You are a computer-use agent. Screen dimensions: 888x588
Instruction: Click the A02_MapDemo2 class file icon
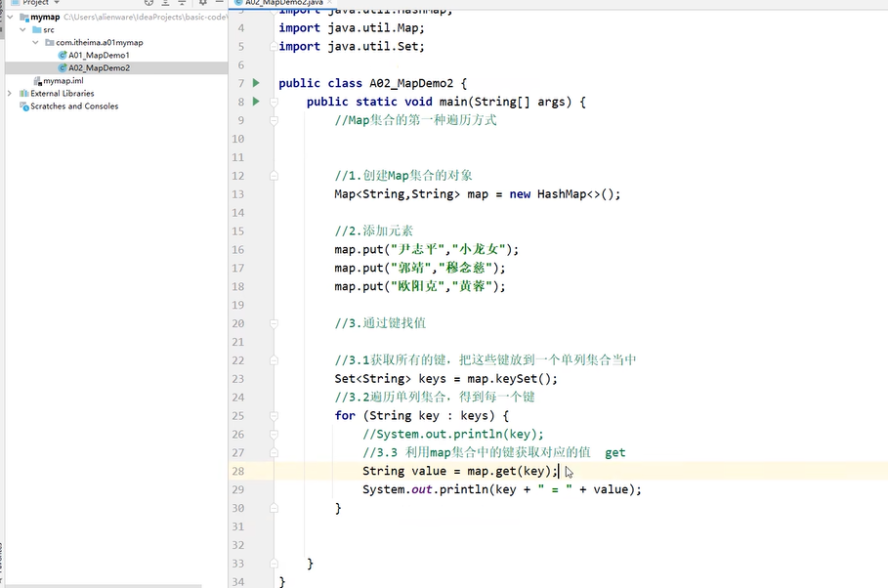[63, 67]
